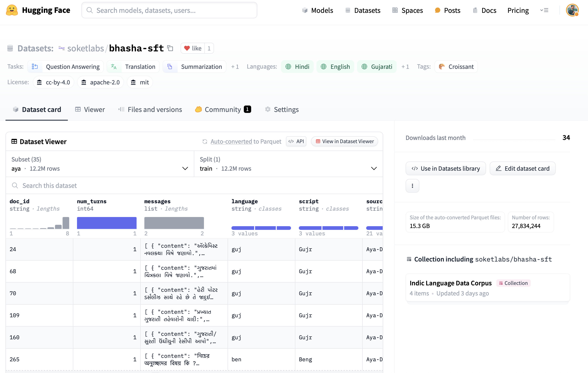Click the doc_id 265 row cell
Image resolution: width=588 pixels, height=373 pixels.
39,359
